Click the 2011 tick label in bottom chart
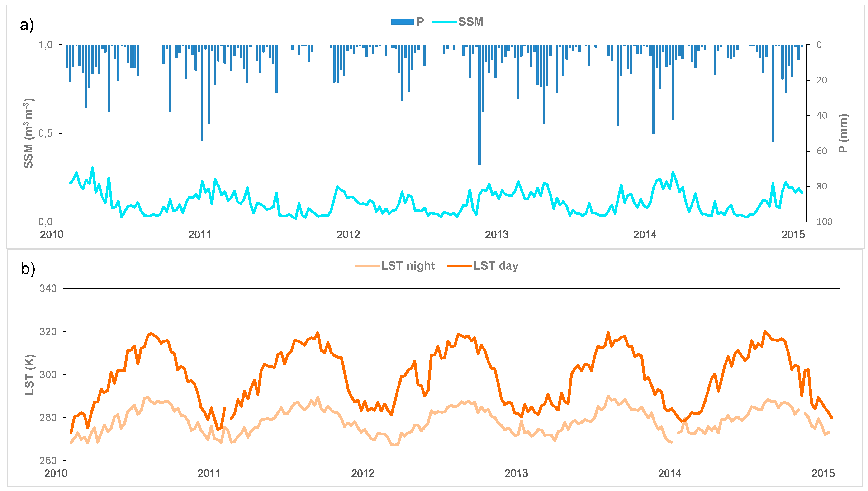Image resolution: width=868 pixels, height=491 pixels. click(x=209, y=473)
